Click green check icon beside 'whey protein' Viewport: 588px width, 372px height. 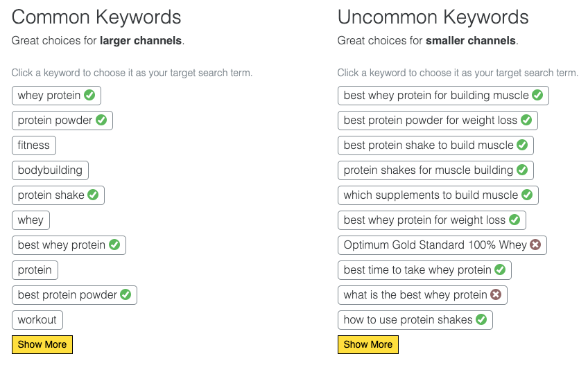tap(89, 95)
